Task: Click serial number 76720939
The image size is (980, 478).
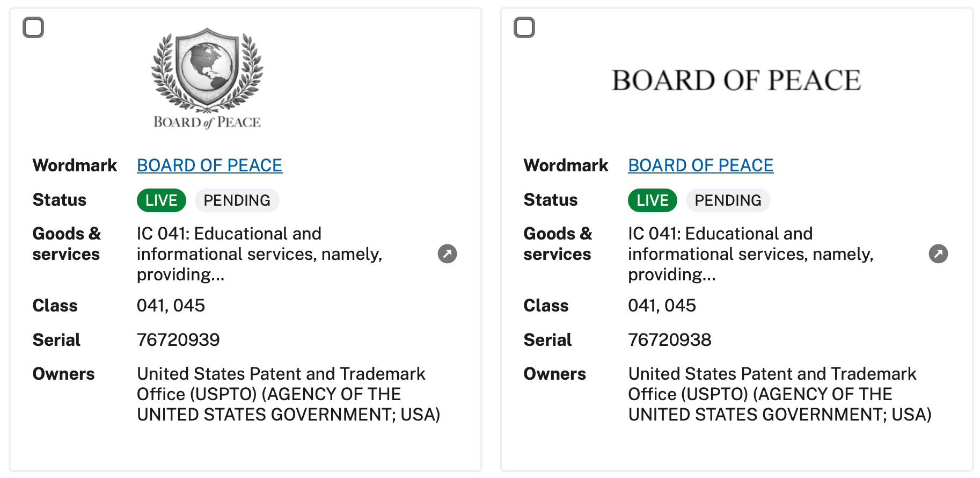Action: (178, 340)
